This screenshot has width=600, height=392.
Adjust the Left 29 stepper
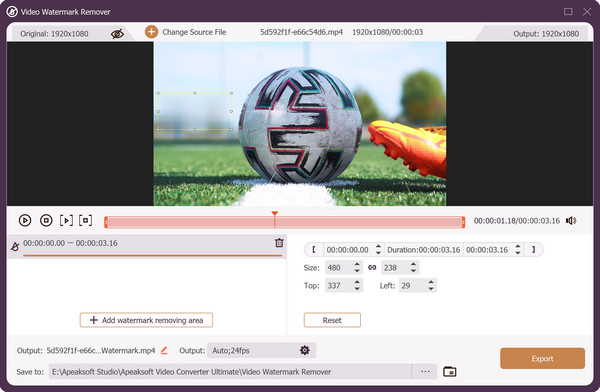(431, 286)
